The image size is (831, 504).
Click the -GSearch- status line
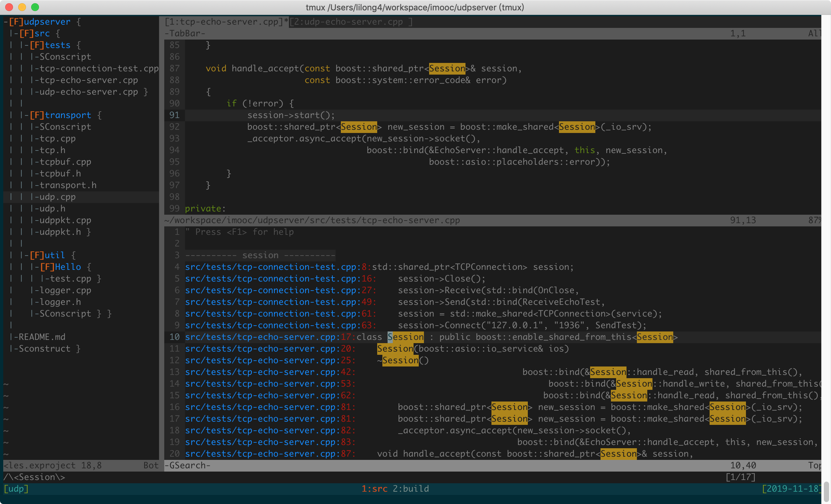tap(492, 466)
